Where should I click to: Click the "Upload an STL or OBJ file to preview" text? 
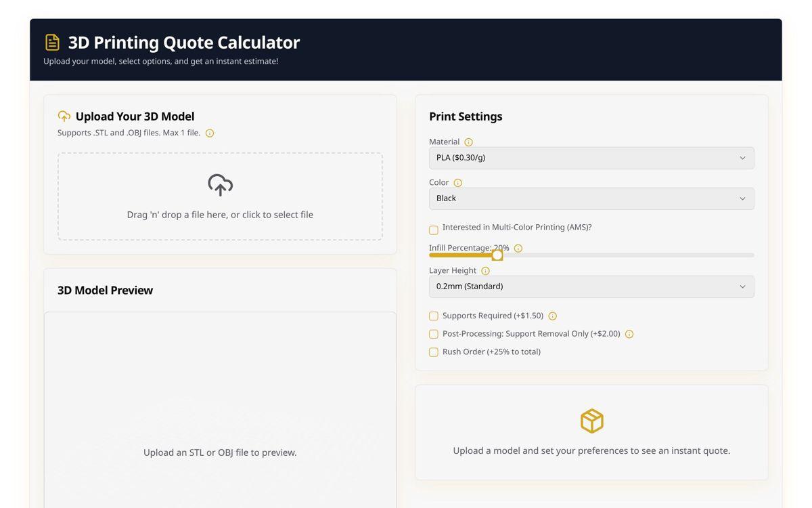pos(220,452)
